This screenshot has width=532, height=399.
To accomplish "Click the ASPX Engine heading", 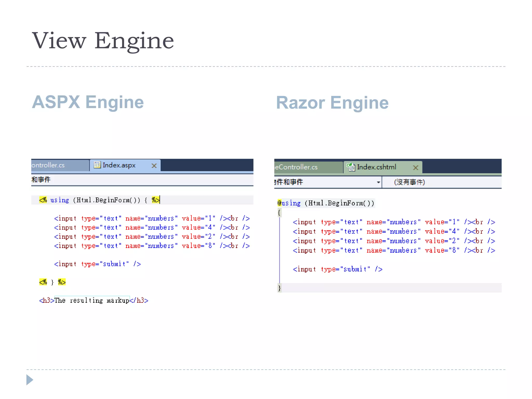I will [88, 102].
